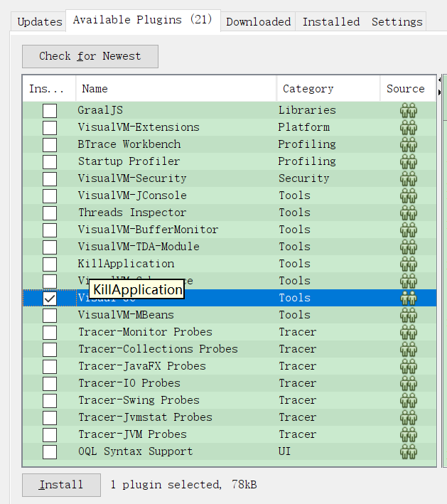Click the source icon for VisualVM-MBeans
Viewport: 447px width, 504px height.
point(409,315)
